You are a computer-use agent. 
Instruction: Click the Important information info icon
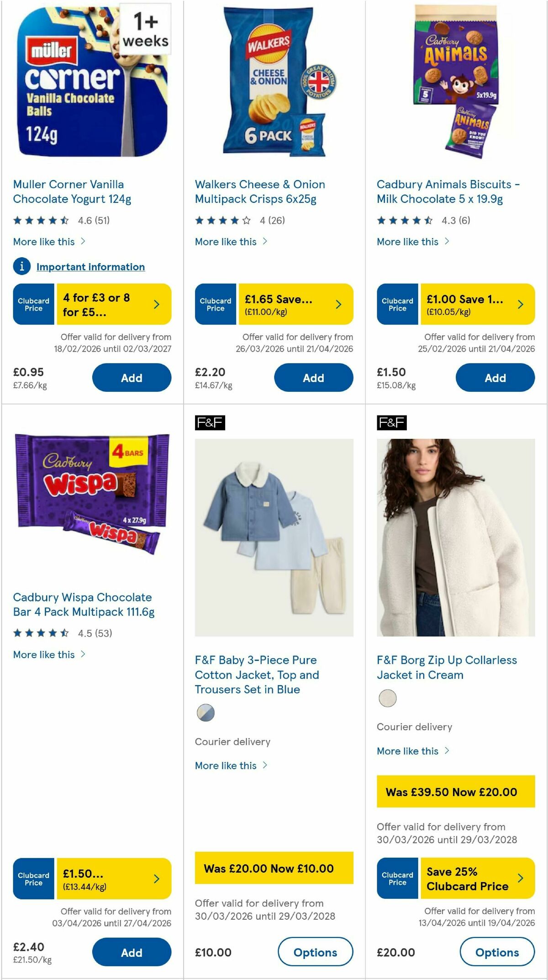[21, 267]
